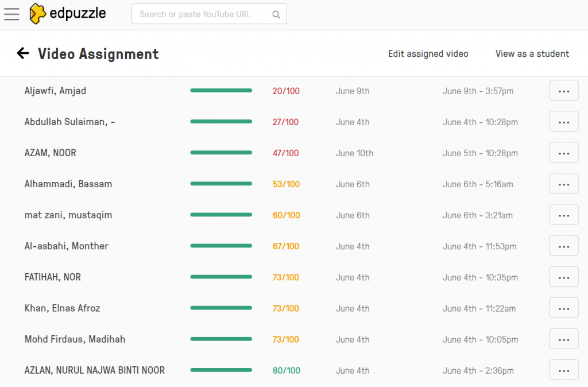588x387 pixels.
Task: Open student Al-asbahi, Monther's row
Action: click(66, 246)
